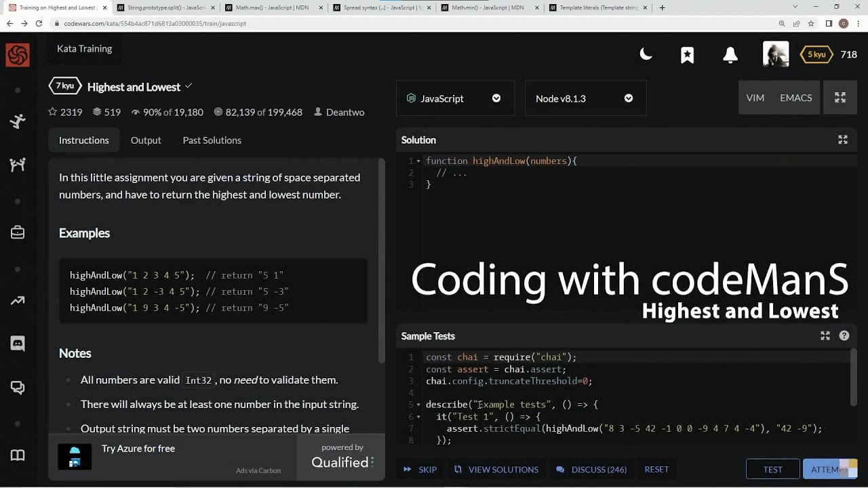Open the leaderboard trending arrow icon
The height and width of the screenshot is (488, 868).
pos(18,300)
